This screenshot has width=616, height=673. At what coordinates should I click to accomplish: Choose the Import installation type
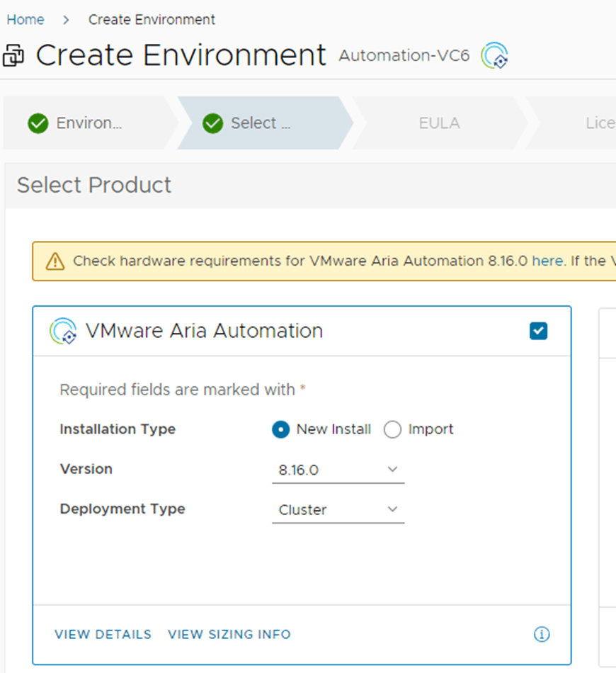[392, 429]
